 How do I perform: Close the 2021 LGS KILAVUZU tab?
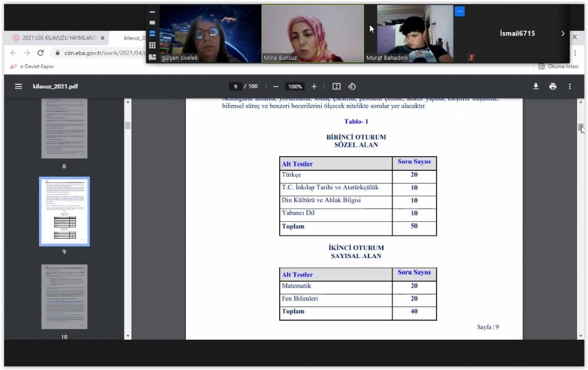(103, 38)
